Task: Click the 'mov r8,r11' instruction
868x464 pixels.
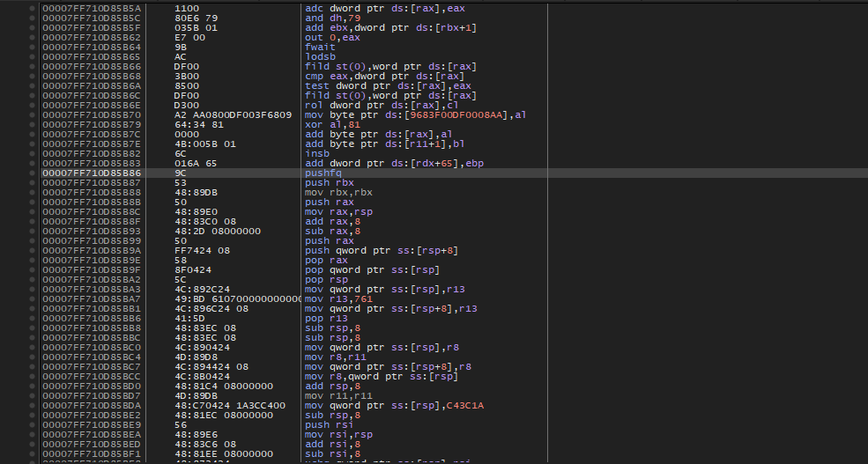Action: 330,357
